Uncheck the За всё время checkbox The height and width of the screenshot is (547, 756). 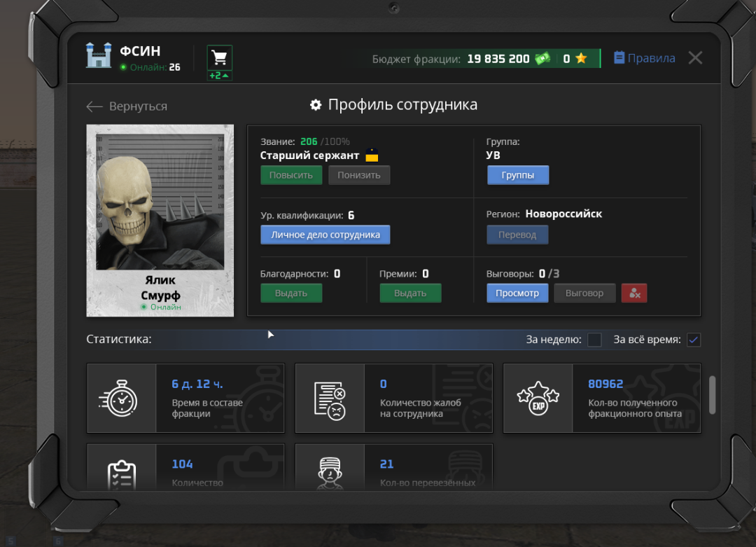[693, 340]
